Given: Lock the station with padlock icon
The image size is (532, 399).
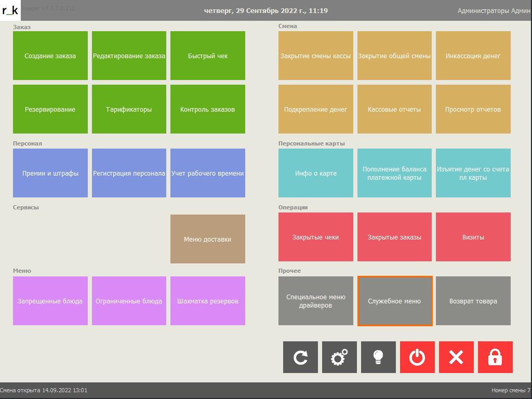Looking at the screenshot, I should coord(495,357).
